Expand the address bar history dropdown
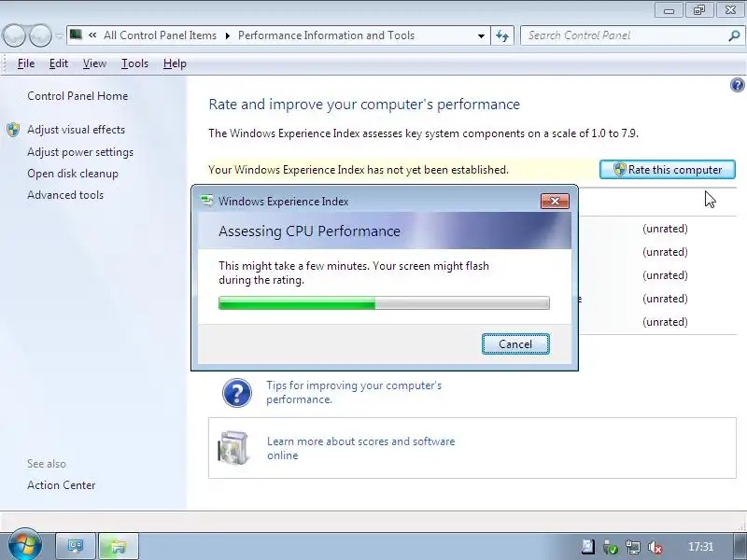Image resolution: width=747 pixels, height=560 pixels. (x=481, y=35)
